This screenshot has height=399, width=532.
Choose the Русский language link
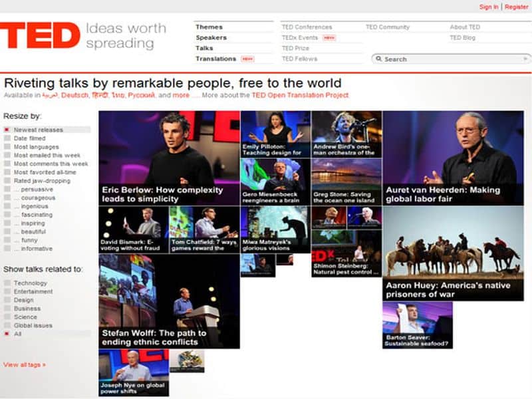141,95
